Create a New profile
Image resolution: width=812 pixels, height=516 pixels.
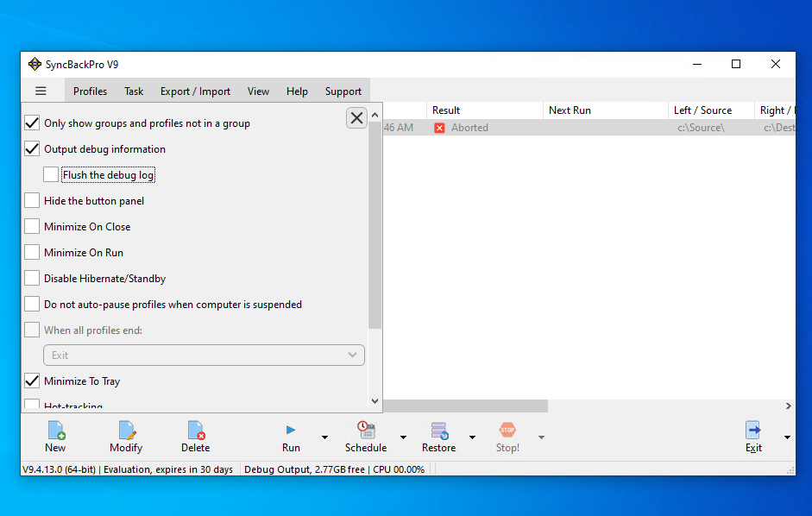point(55,437)
